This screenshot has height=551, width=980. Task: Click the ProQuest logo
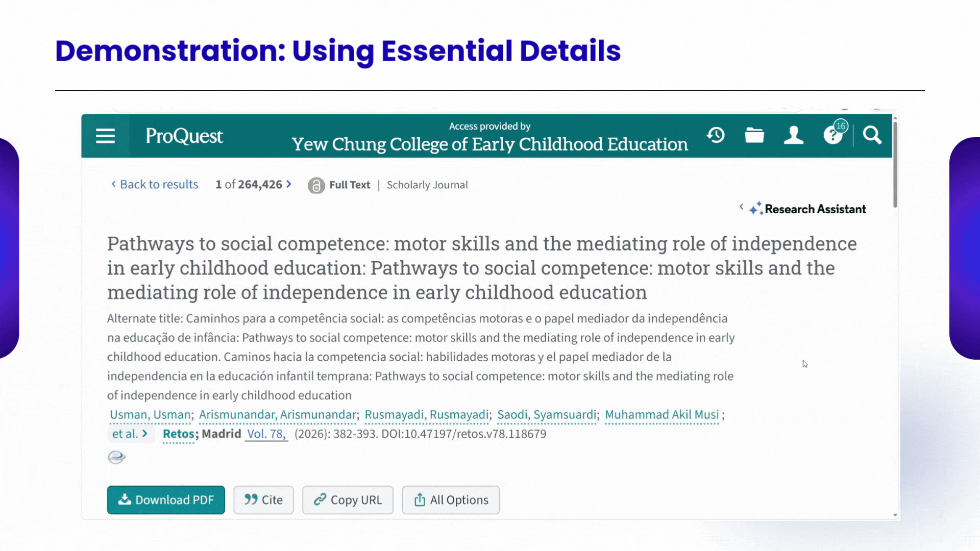click(184, 136)
